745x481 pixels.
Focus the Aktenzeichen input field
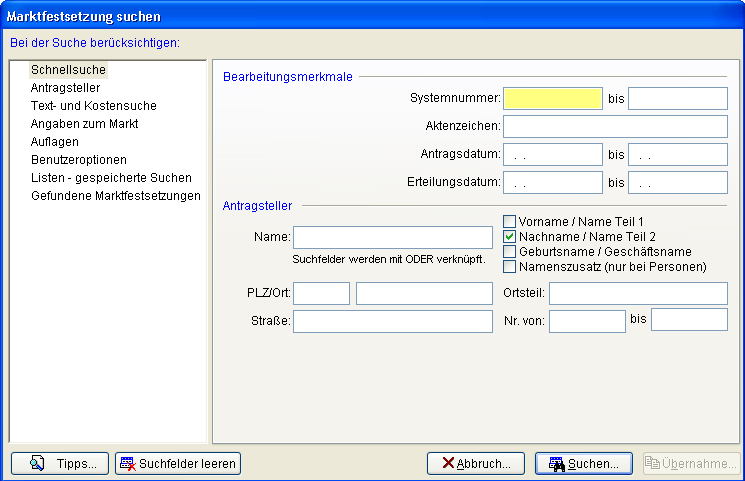tap(615, 126)
